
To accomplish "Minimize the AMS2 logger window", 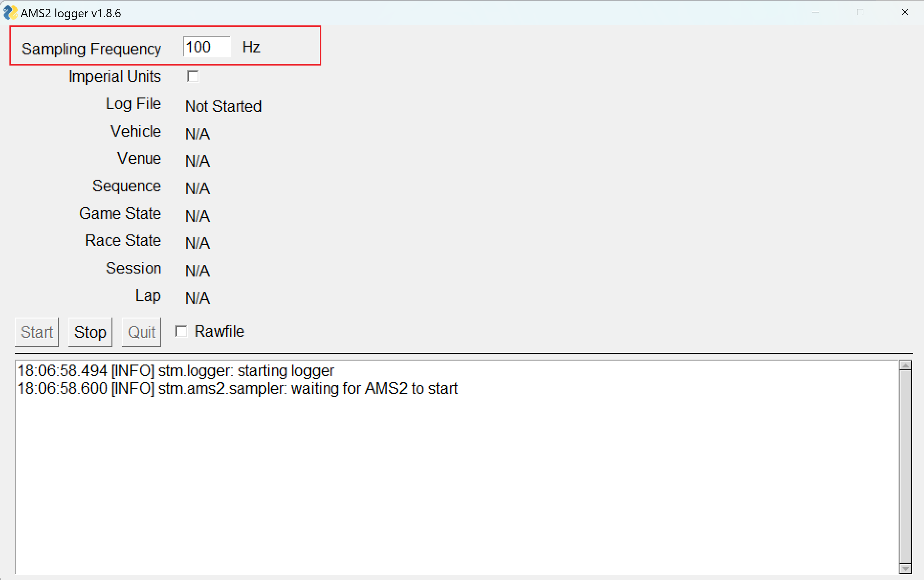I will point(815,12).
